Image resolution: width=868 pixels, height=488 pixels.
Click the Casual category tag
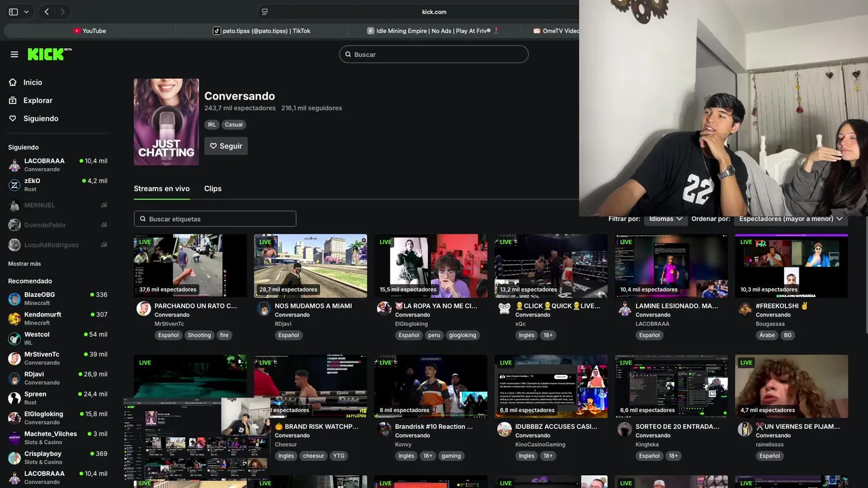point(234,125)
